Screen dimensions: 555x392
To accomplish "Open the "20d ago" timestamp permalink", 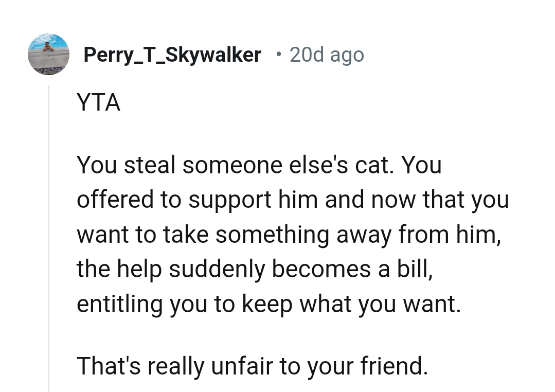I will pyautogui.click(x=327, y=55).
